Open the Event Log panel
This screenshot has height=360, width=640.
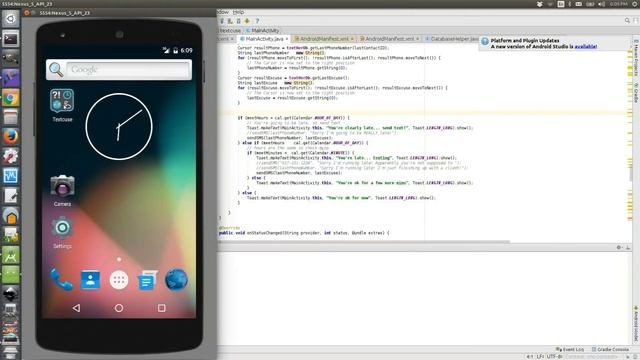pyautogui.click(x=570, y=350)
